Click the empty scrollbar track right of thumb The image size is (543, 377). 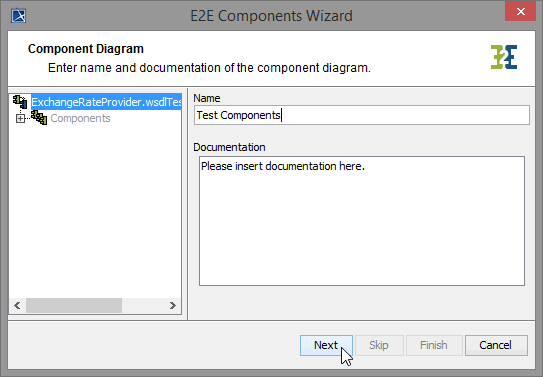click(143, 305)
